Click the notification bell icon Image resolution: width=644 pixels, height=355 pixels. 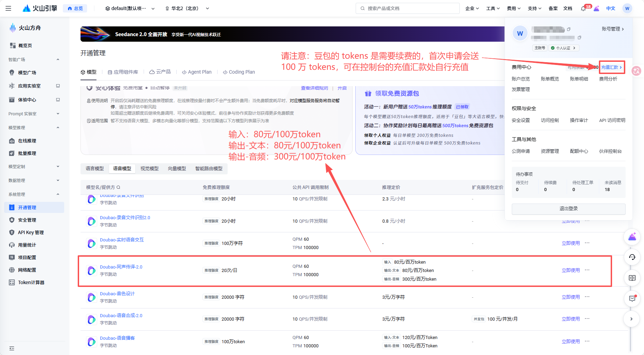(x=583, y=8)
